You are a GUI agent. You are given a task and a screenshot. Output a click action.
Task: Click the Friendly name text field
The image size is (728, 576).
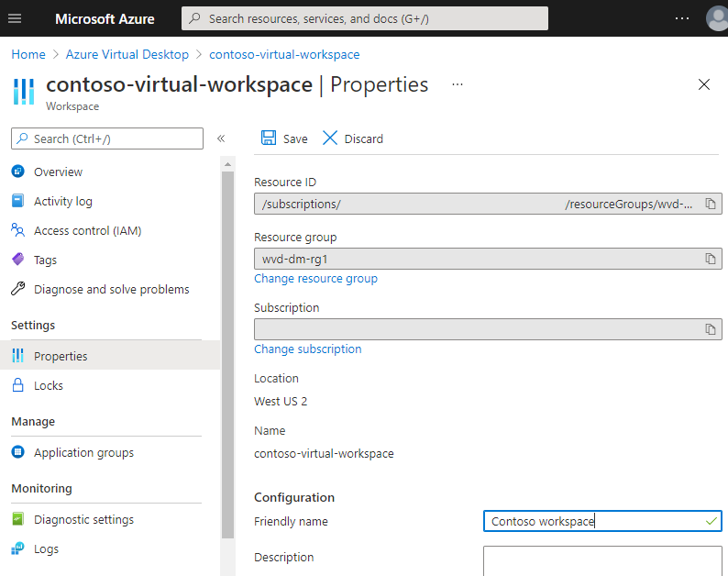(602, 521)
